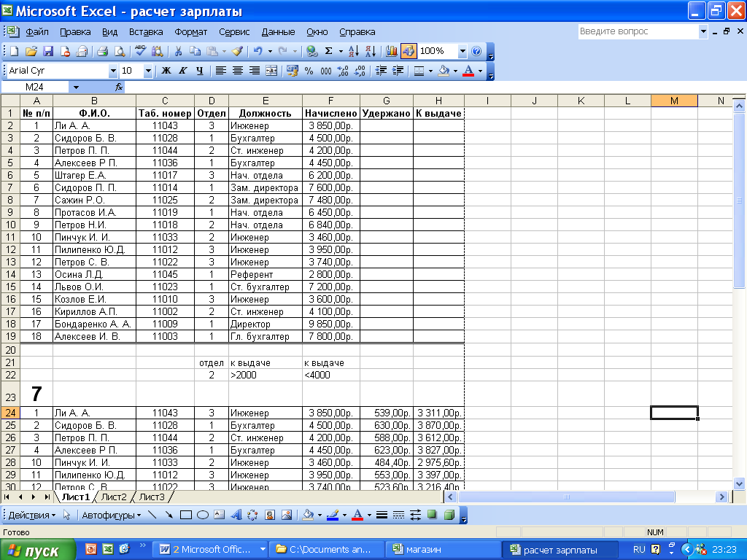Toggle bold formatting (Ж)
Screen dimensions: 747x560
[x=166, y=71]
